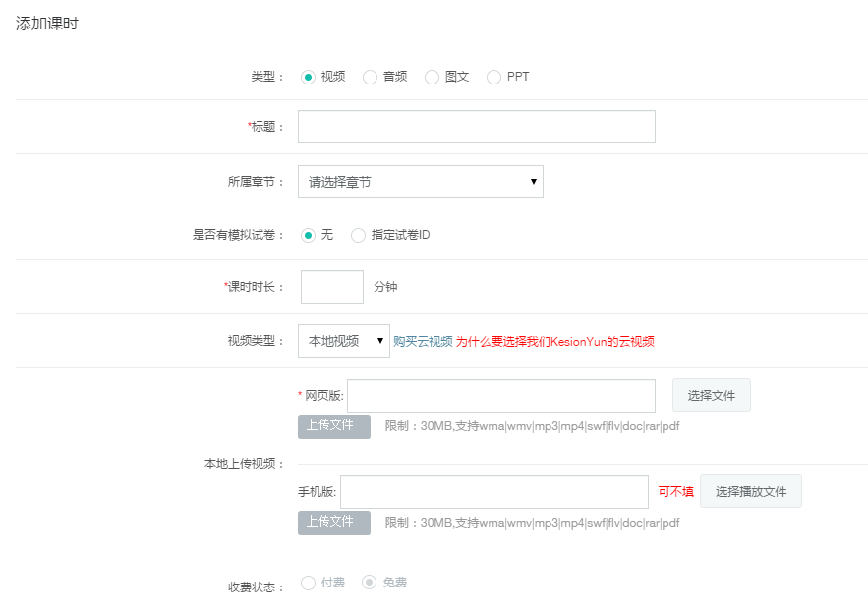868x614 pixels.
Task: Open the 请选择章节 chapter dropdown
Action: click(x=420, y=182)
